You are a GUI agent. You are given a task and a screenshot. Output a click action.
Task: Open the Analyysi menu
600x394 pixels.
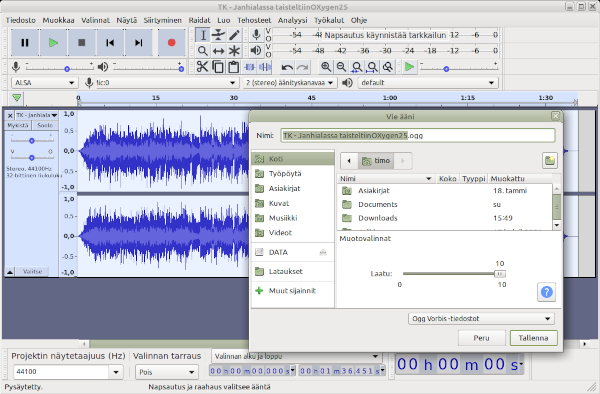point(293,20)
